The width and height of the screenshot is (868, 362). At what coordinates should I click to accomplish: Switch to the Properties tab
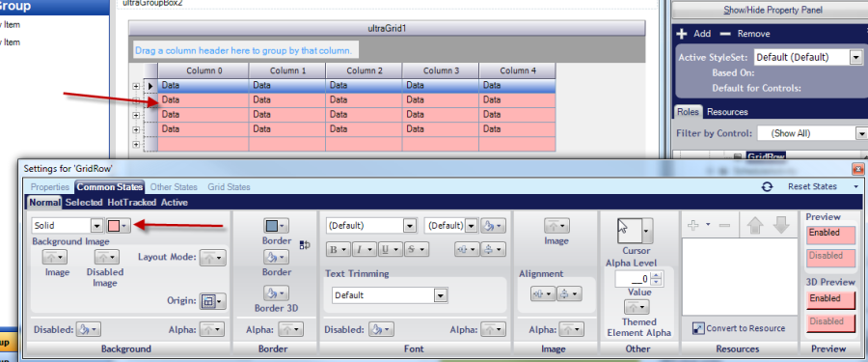pyautogui.click(x=50, y=187)
